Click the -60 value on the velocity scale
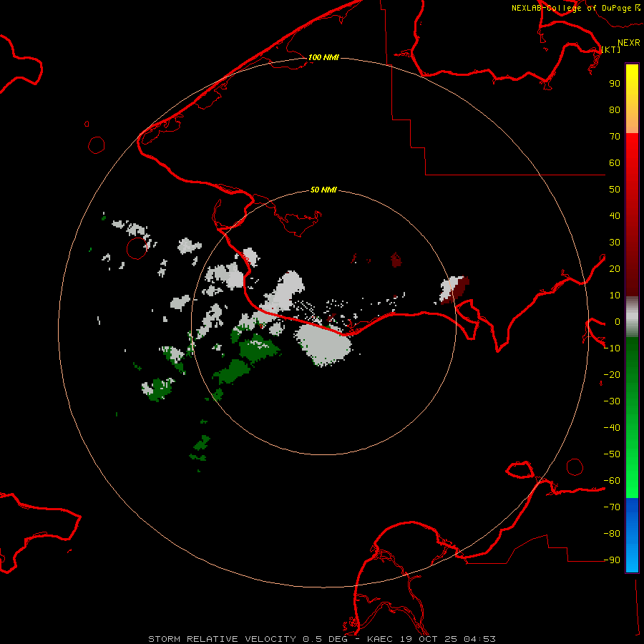 coord(612,481)
